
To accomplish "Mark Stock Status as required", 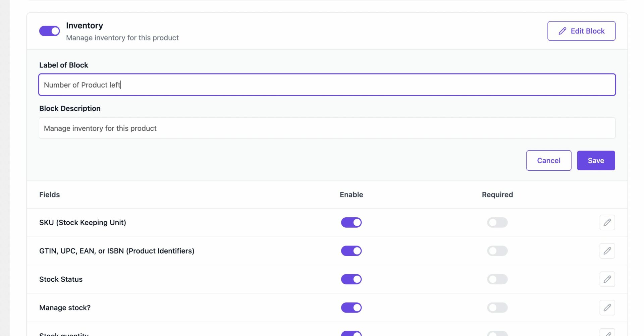I will point(497,279).
